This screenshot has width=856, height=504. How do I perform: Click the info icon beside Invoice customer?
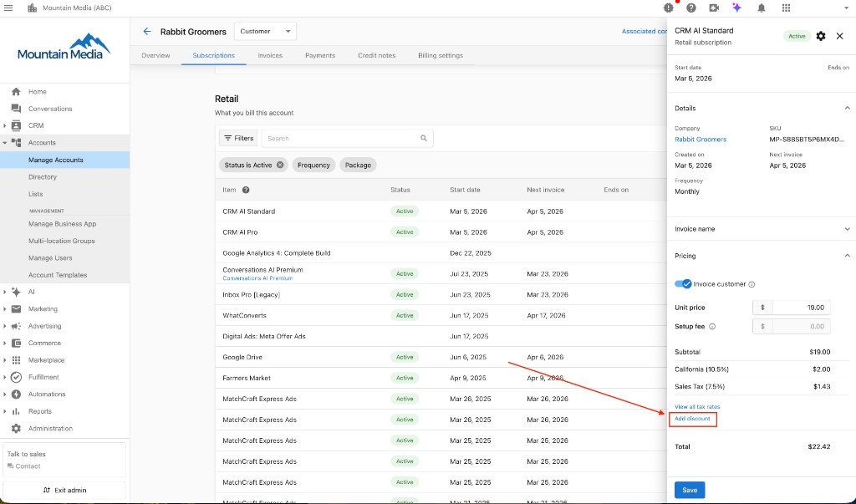pyautogui.click(x=752, y=284)
